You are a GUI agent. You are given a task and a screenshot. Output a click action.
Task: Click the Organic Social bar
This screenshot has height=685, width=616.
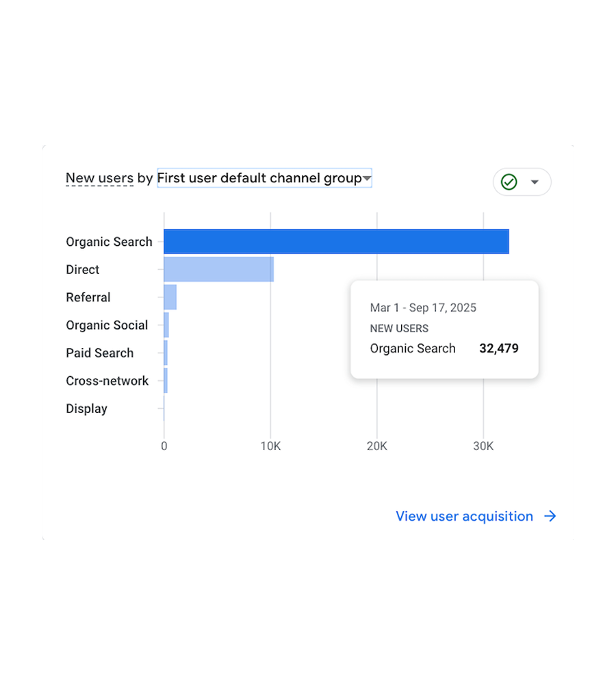coord(166,325)
